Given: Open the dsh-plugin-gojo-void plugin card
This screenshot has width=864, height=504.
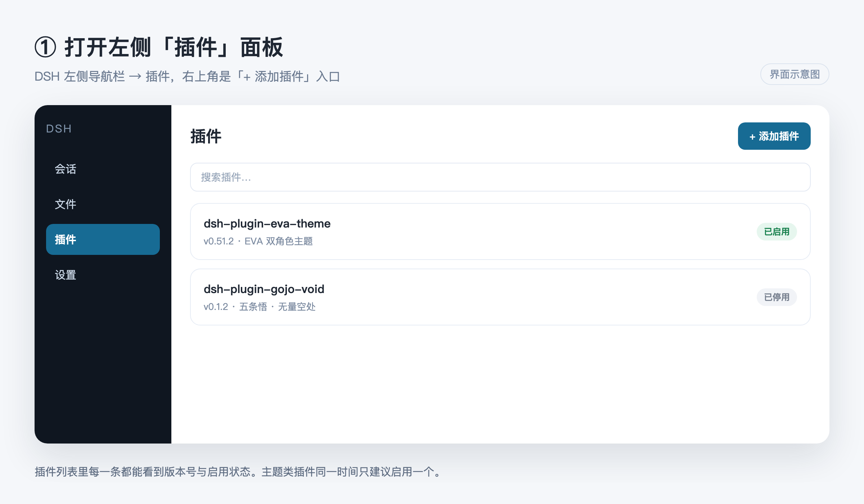Looking at the screenshot, I should [500, 297].
